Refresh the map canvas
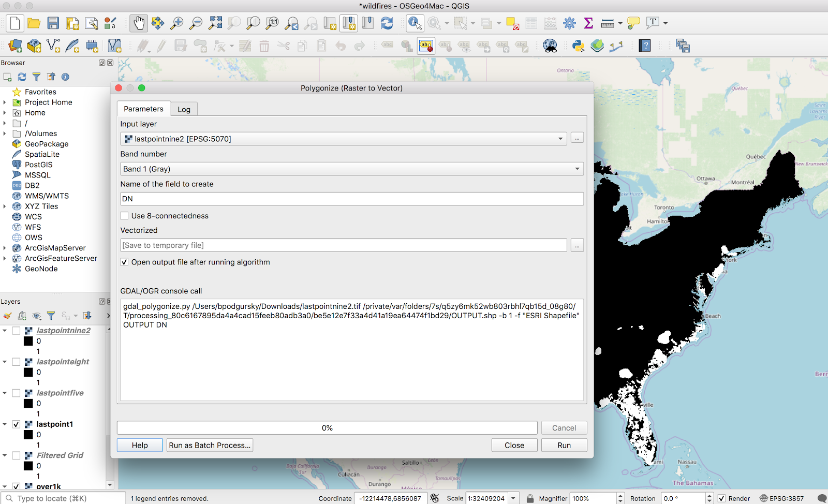The image size is (828, 504). point(387,23)
